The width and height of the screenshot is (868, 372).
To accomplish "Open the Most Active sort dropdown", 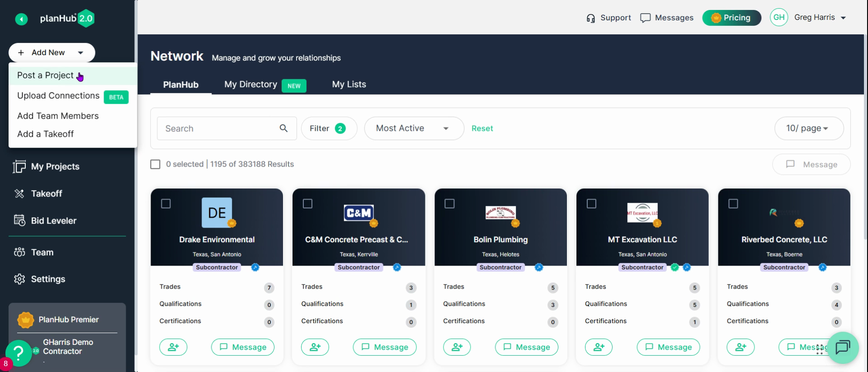I will [x=414, y=129].
